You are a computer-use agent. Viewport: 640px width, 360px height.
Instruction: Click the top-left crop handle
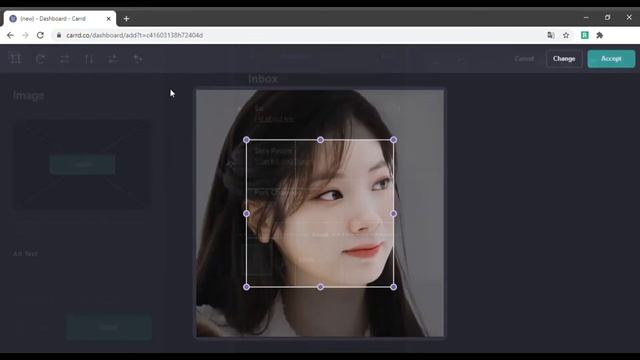point(247,140)
